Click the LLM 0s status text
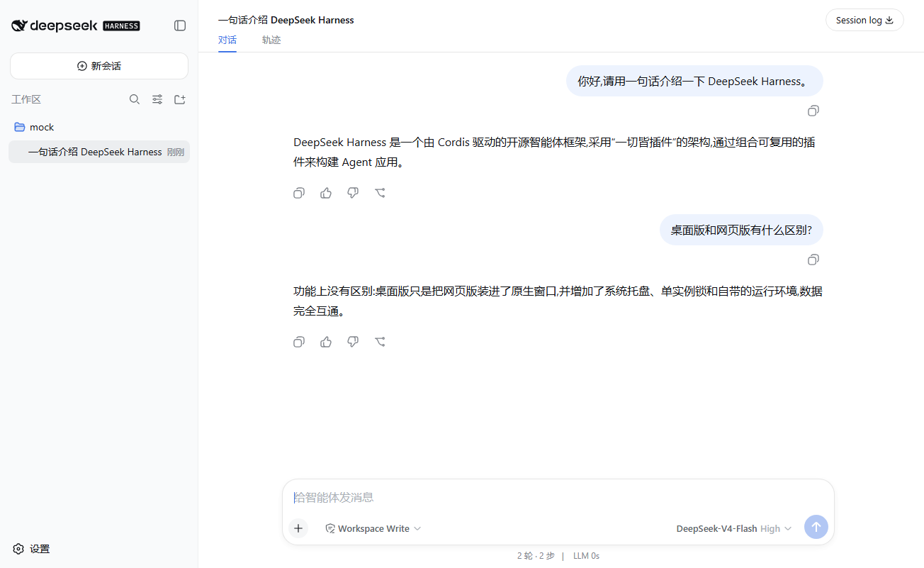Image resolution: width=924 pixels, height=568 pixels. coord(586,556)
